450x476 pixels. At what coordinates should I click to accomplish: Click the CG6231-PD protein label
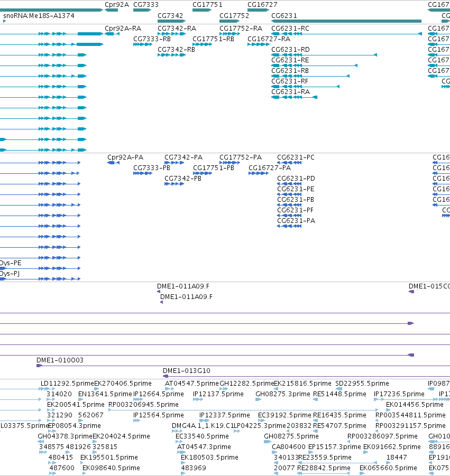(x=296, y=178)
